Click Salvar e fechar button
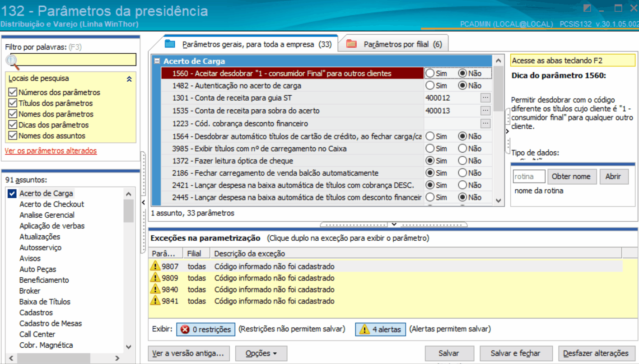 click(515, 354)
